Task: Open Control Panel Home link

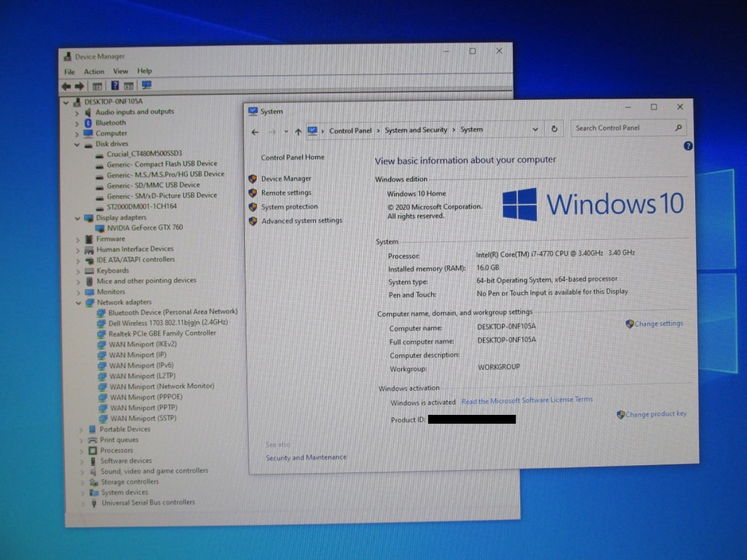Action: tap(293, 157)
